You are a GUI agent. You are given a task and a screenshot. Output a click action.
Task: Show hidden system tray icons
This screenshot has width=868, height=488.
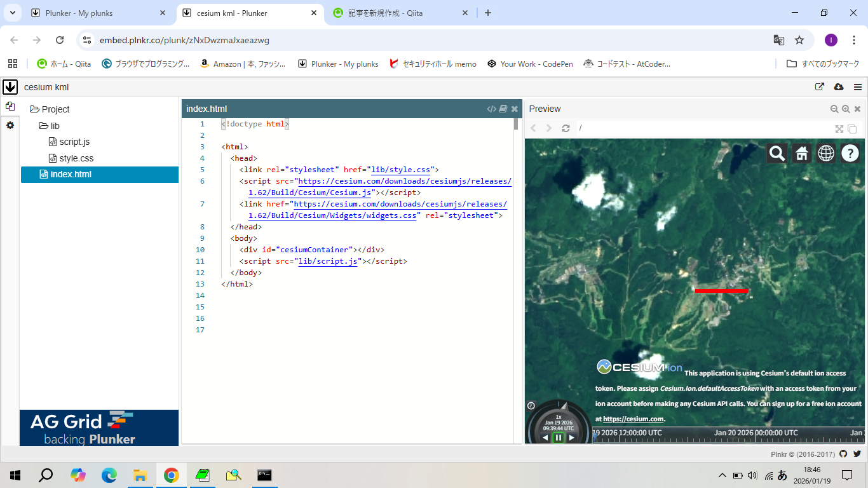point(722,475)
